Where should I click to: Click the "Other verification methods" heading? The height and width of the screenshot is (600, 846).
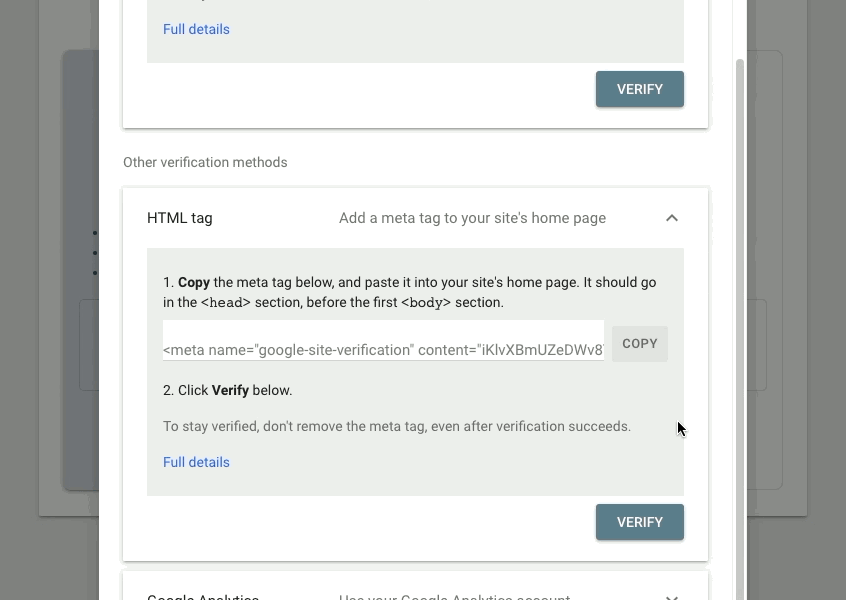(205, 162)
